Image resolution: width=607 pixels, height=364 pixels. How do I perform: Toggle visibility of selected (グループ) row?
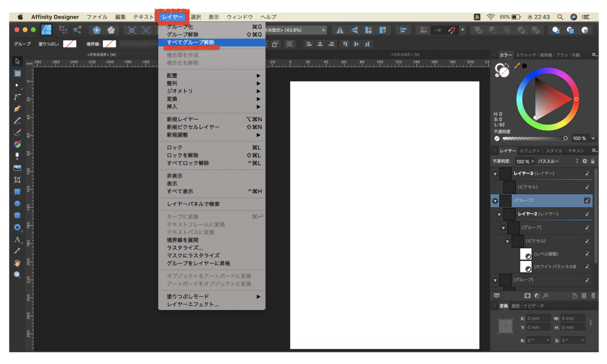(587, 200)
